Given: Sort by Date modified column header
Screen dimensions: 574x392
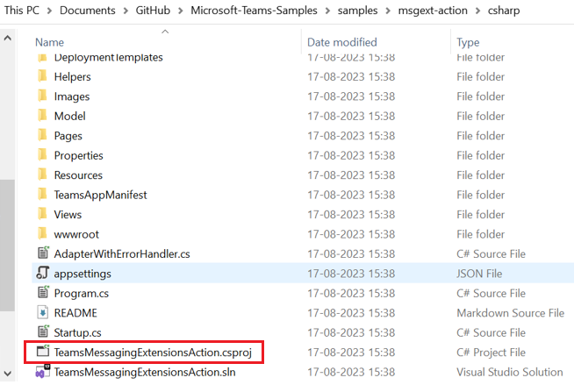Looking at the screenshot, I should point(342,42).
